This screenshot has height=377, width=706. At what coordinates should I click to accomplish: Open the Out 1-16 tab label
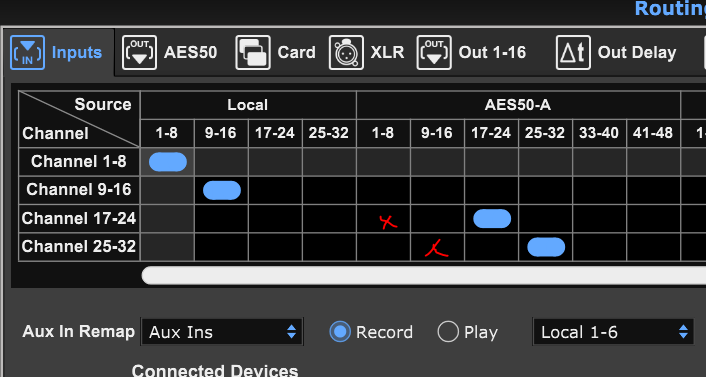492,53
